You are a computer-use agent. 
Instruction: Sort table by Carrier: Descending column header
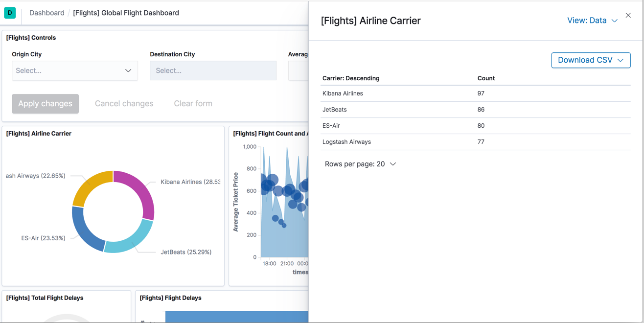tap(351, 78)
